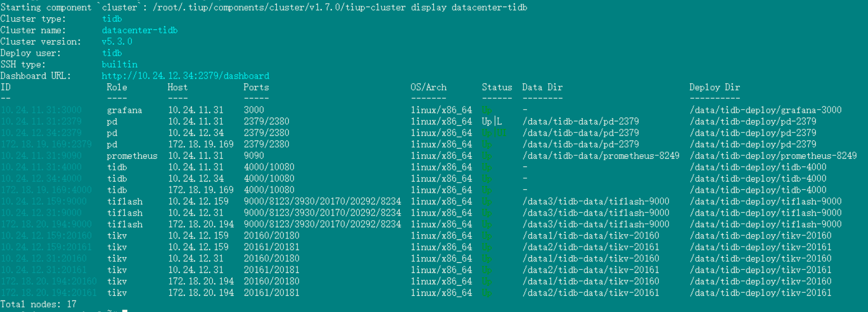Click the Total nodes: 17 line
The image size is (868, 312).
(x=39, y=304)
